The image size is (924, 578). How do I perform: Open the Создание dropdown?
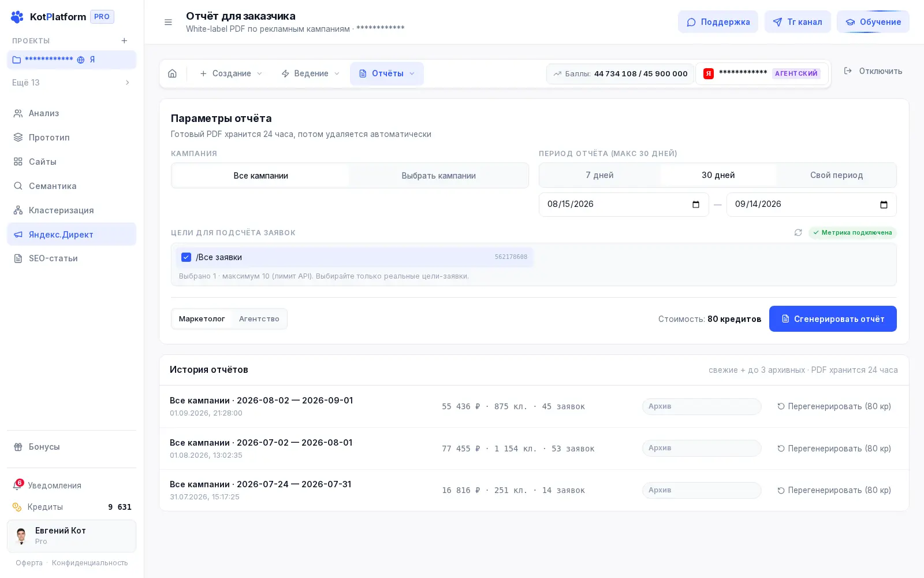pos(231,73)
